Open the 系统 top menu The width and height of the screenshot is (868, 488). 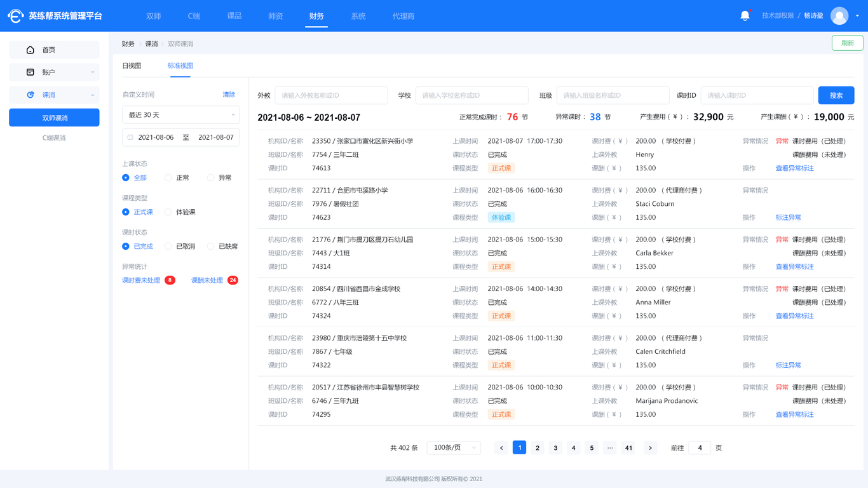[358, 16]
